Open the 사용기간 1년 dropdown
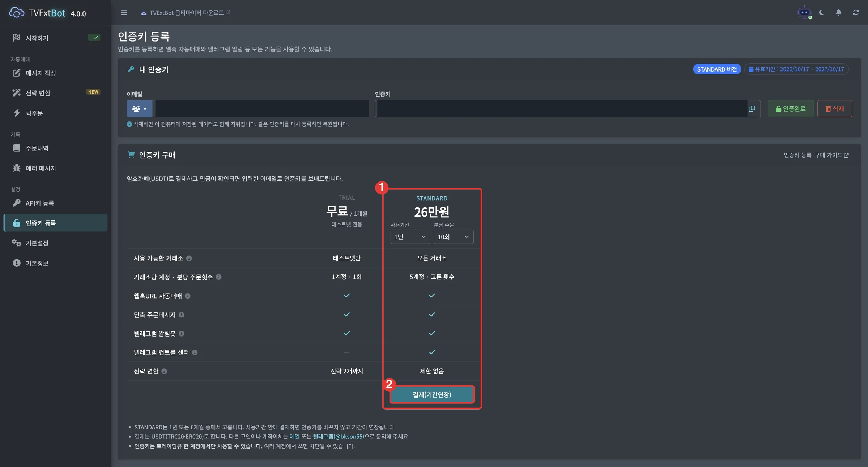The width and height of the screenshot is (868, 467). click(x=410, y=237)
